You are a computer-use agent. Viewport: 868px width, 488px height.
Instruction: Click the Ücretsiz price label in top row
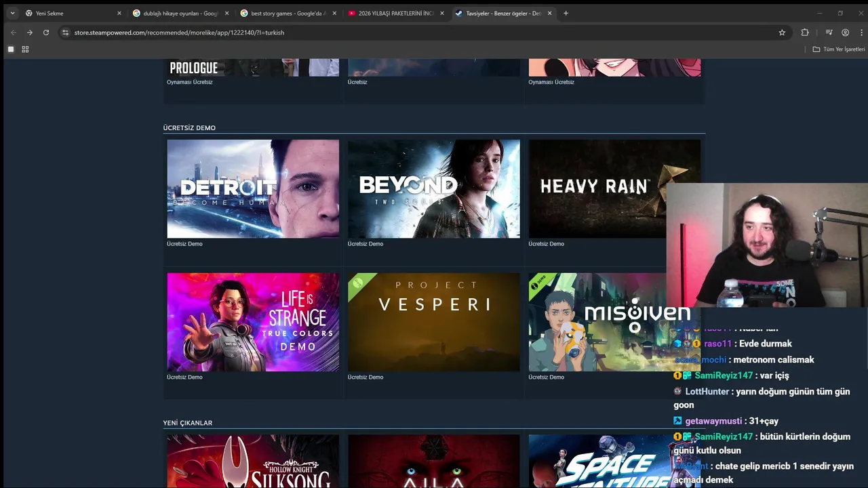357,82
